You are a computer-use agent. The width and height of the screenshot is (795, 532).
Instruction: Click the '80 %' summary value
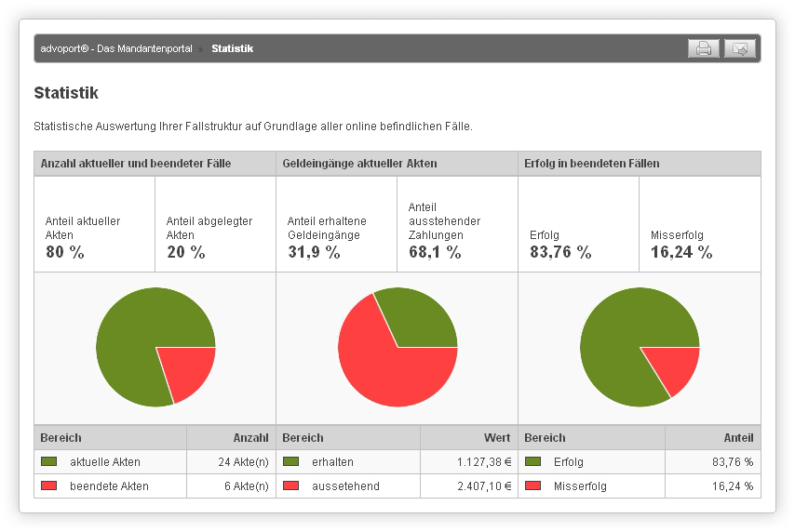click(65, 252)
